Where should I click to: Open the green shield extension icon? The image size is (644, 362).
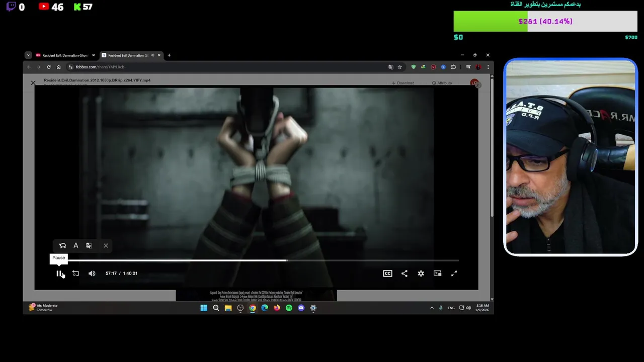(x=414, y=67)
